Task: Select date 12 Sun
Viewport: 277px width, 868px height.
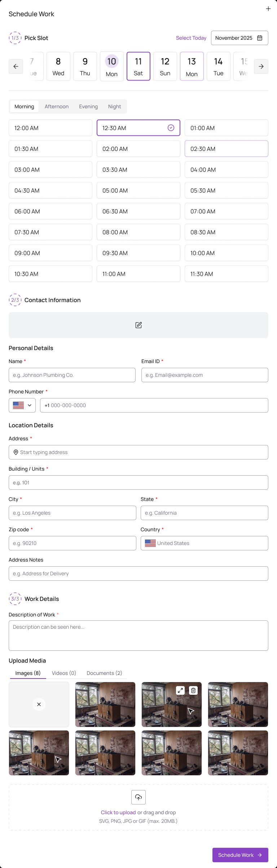Action: (165, 66)
